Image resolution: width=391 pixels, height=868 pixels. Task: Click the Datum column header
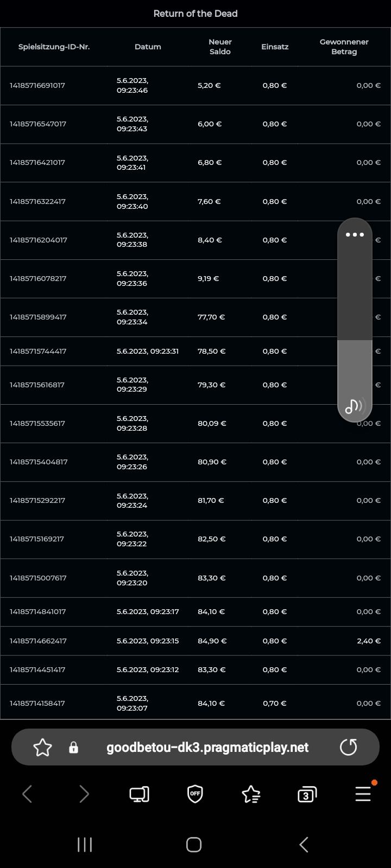(148, 47)
